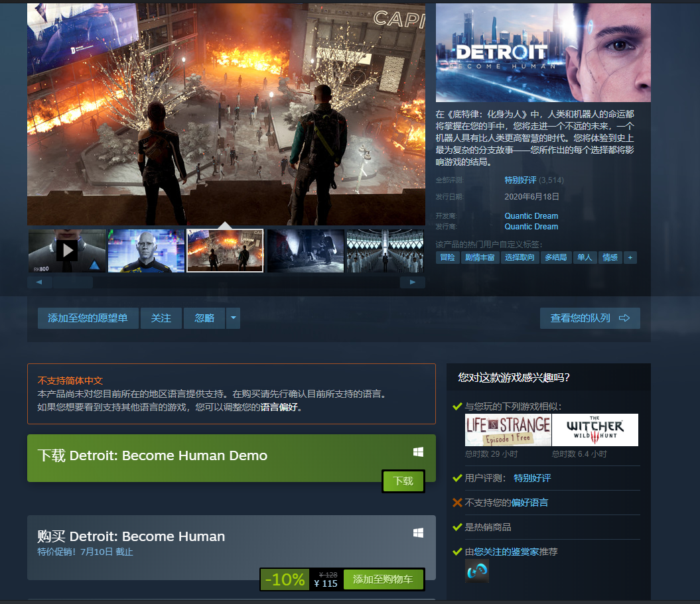Screen dimensions: 700x604
Task: Click the curator avatar icon
Action: (x=477, y=571)
